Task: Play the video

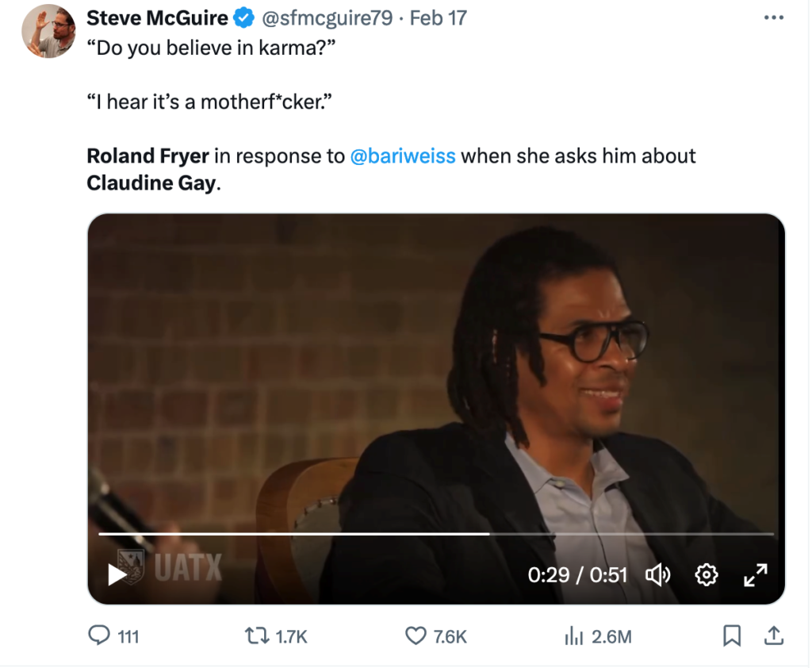Action: [117, 574]
